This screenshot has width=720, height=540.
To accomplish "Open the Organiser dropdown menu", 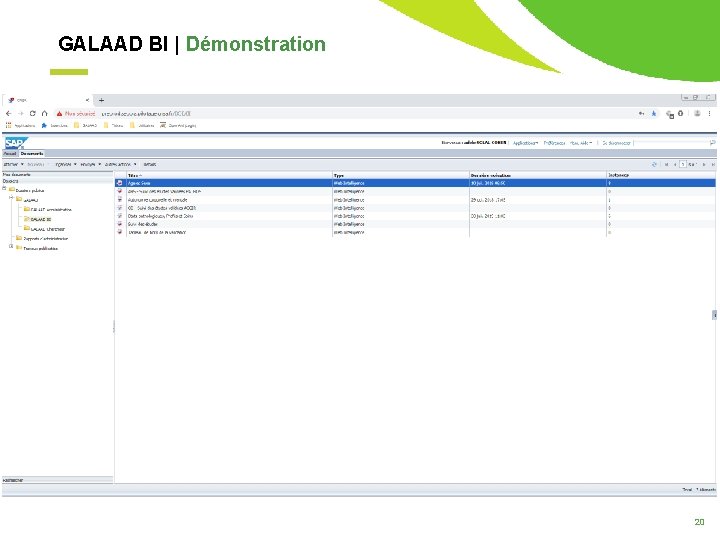I will coord(66,164).
